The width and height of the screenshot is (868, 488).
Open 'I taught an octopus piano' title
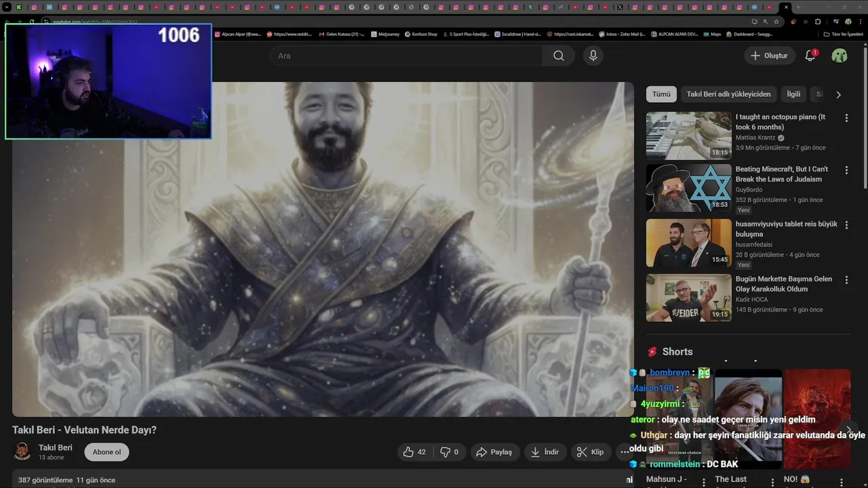(x=781, y=122)
